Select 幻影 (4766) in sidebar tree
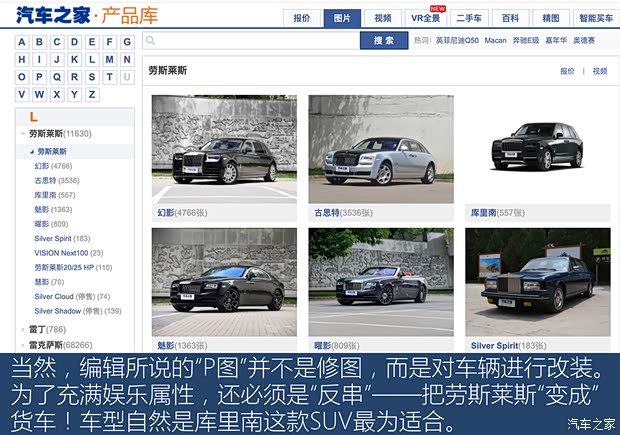620x435 pixels. click(x=53, y=166)
